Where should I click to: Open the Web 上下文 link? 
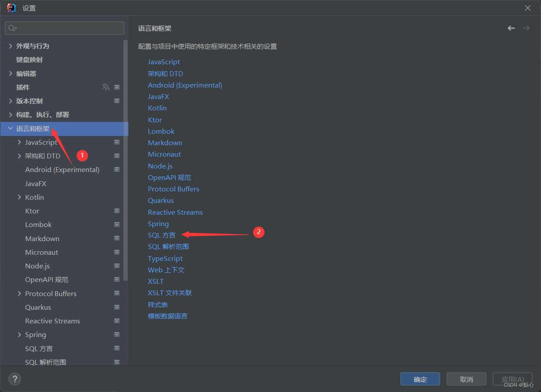tap(166, 270)
